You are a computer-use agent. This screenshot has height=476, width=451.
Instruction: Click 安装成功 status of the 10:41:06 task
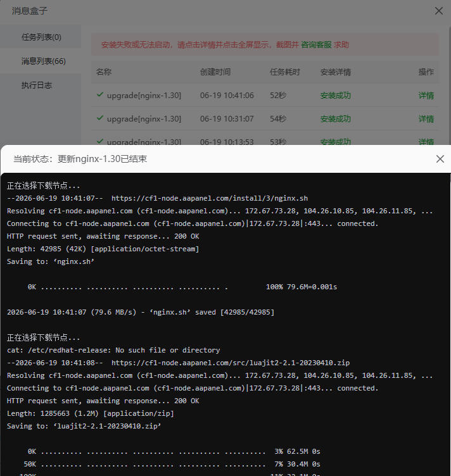(335, 96)
